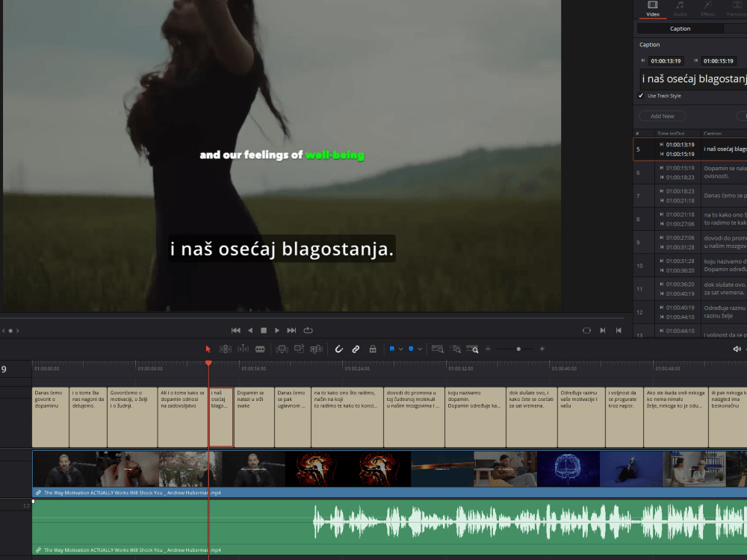This screenshot has width=747, height=560.
Task: Click the Add New caption button
Action: (x=662, y=116)
